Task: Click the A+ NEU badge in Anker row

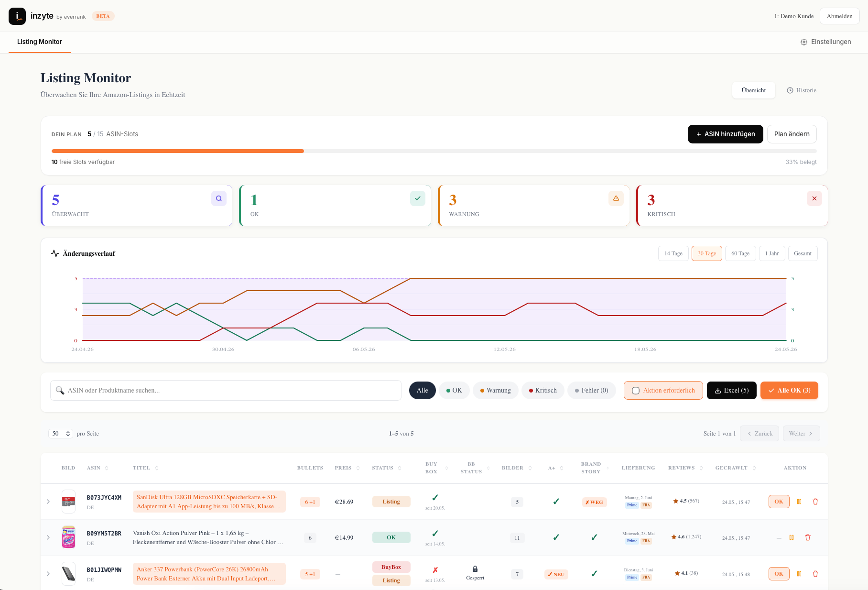Action: click(556, 574)
